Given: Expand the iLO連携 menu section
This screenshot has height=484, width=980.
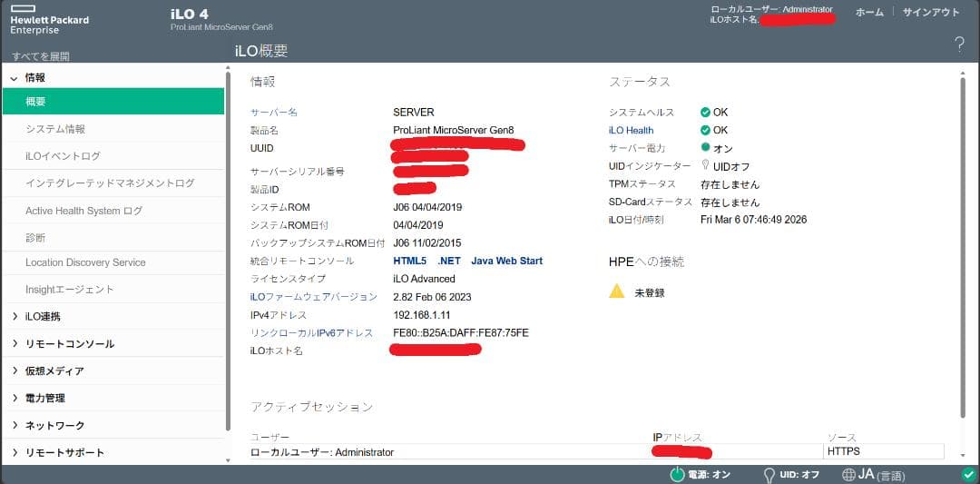Looking at the screenshot, I should (x=15, y=316).
